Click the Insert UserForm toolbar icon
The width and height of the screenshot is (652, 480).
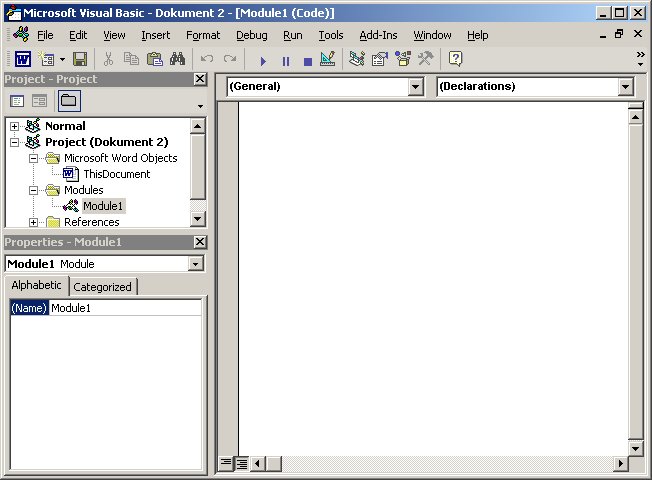pos(47,59)
